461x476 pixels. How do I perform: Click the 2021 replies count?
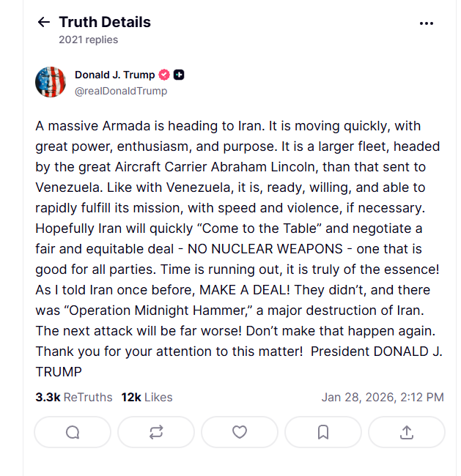point(88,40)
